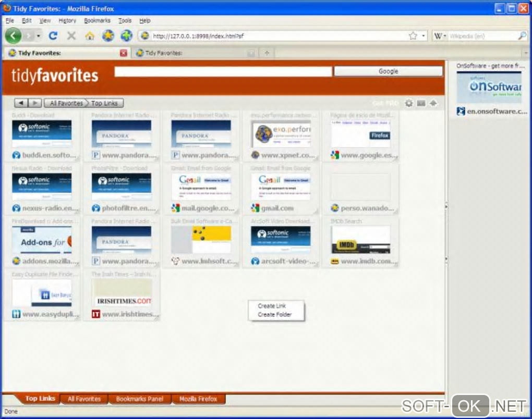The width and height of the screenshot is (532, 419).
Task: Open the arcsoft-video softonic thumbnail
Action: click(281, 240)
